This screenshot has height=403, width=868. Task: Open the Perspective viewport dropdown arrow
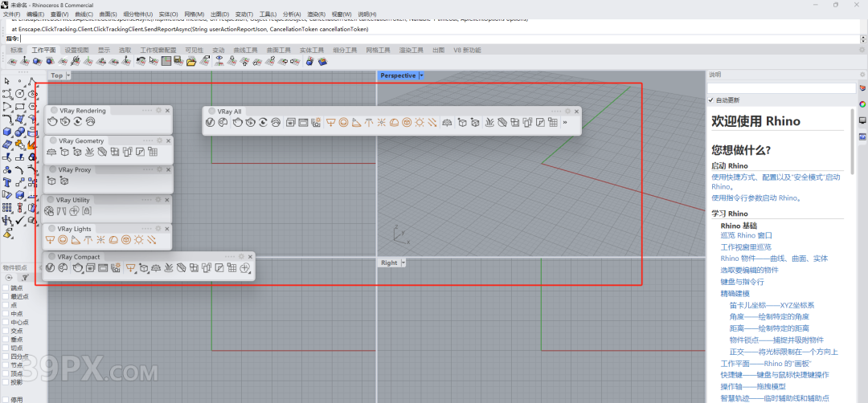pyautogui.click(x=421, y=75)
